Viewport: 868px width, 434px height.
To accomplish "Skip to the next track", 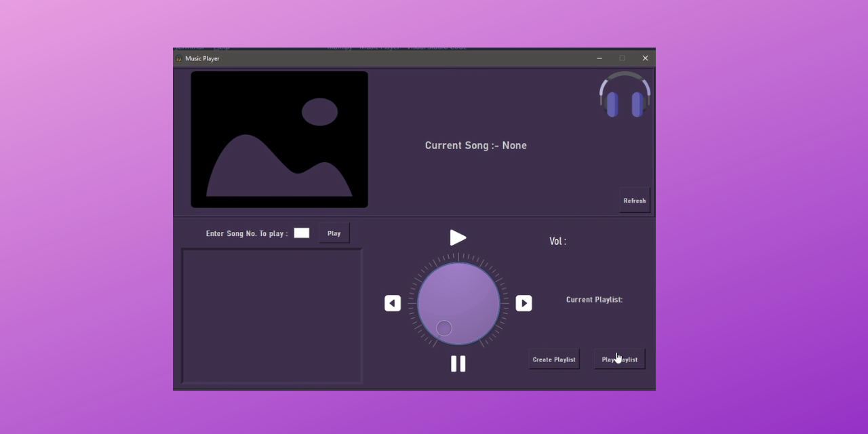I will [x=524, y=303].
